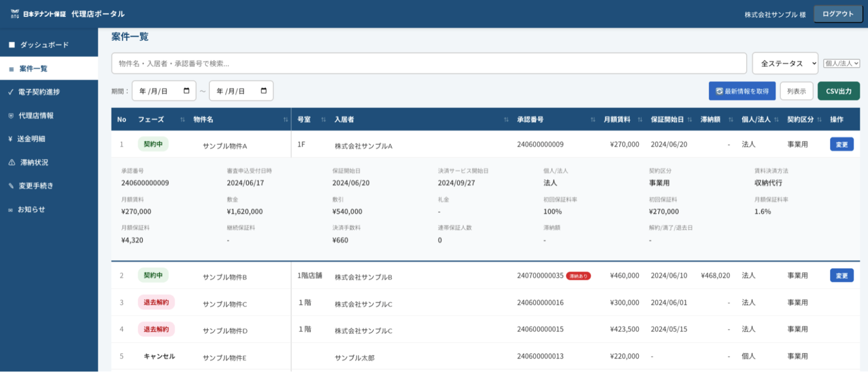This screenshot has width=868, height=372.
Task: Click the sort icon next to 承認番号
Action: click(592, 119)
